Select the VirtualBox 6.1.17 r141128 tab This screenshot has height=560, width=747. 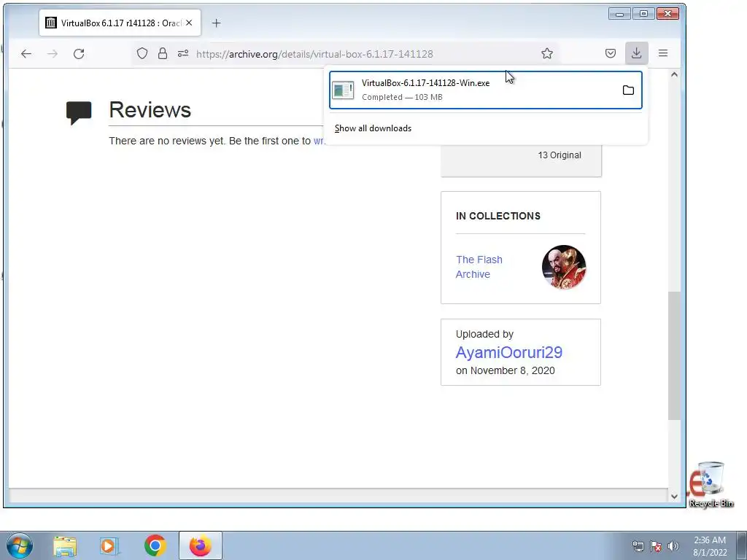click(120, 23)
